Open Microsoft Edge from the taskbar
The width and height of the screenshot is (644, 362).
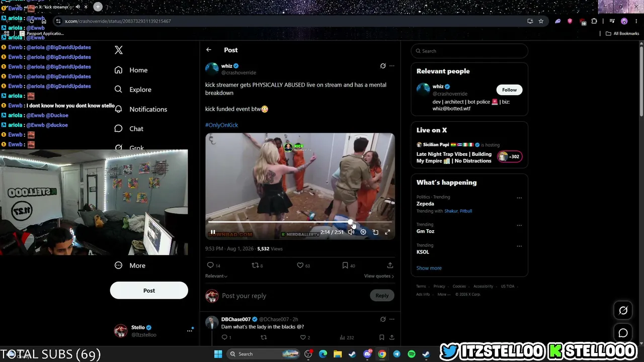323,354
